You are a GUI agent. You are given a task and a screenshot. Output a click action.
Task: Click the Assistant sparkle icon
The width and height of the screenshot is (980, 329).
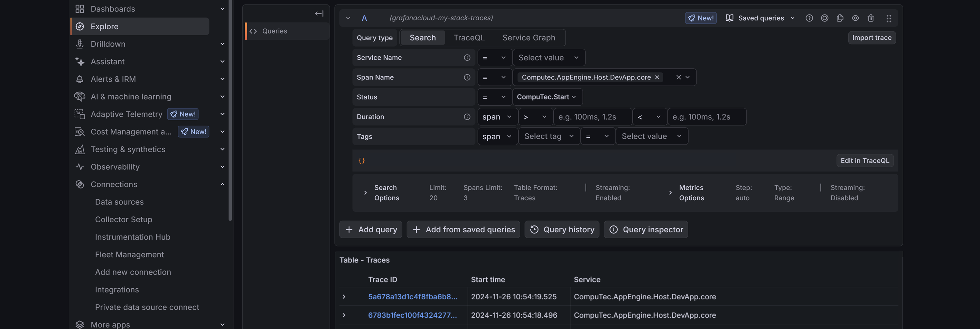coord(80,61)
